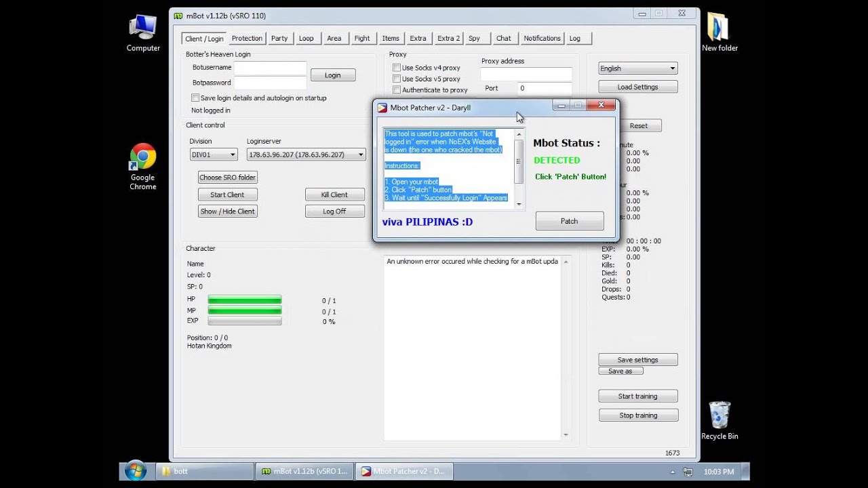Click the Botpassword input field
The height and width of the screenshot is (488, 868).
coord(271,83)
